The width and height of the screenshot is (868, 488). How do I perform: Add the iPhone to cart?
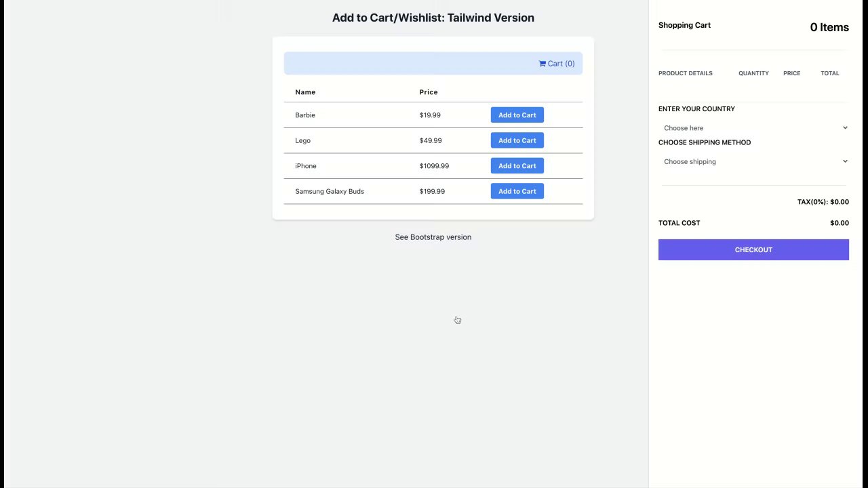pyautogui.click(x=517, y=166)
